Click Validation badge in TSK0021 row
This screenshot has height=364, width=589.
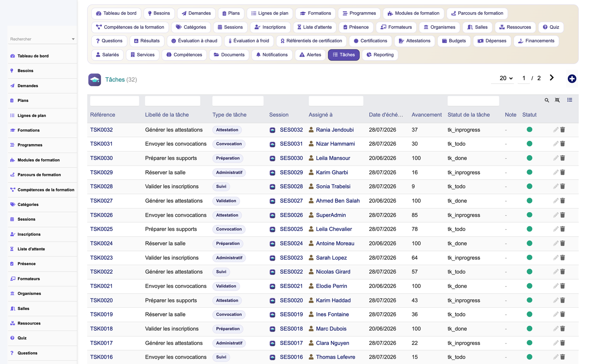coord(226,286)
